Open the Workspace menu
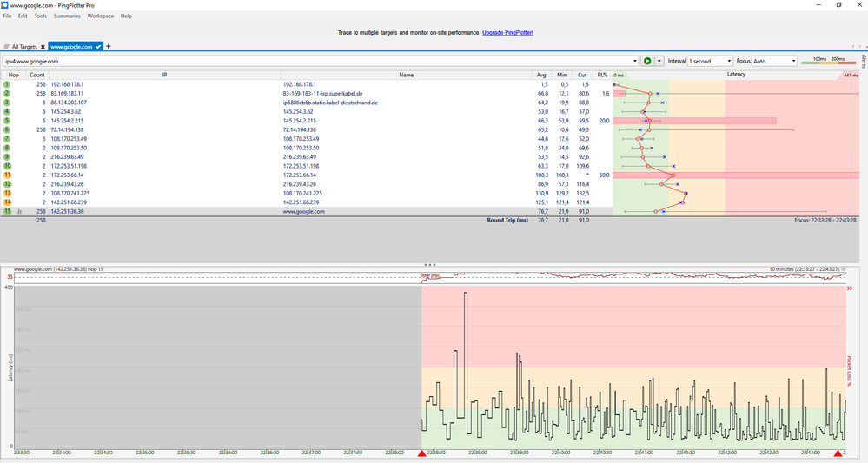This screenshot has width=868, height=463. 101,16
